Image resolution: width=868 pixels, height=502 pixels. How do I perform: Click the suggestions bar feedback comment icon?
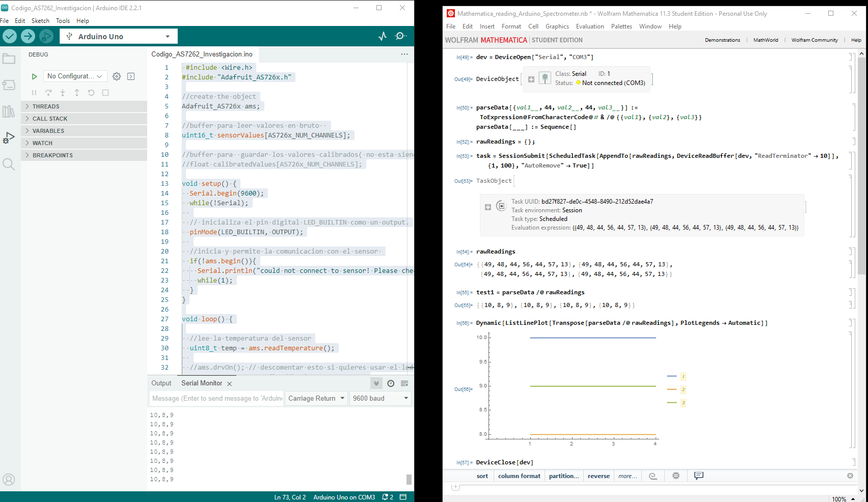[x=699, y=476]
